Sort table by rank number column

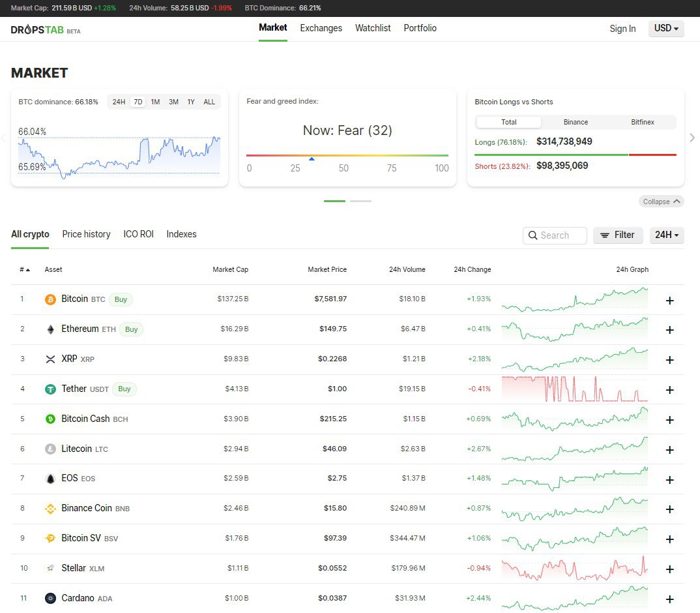pyautogui.click(x=25, y=269)
